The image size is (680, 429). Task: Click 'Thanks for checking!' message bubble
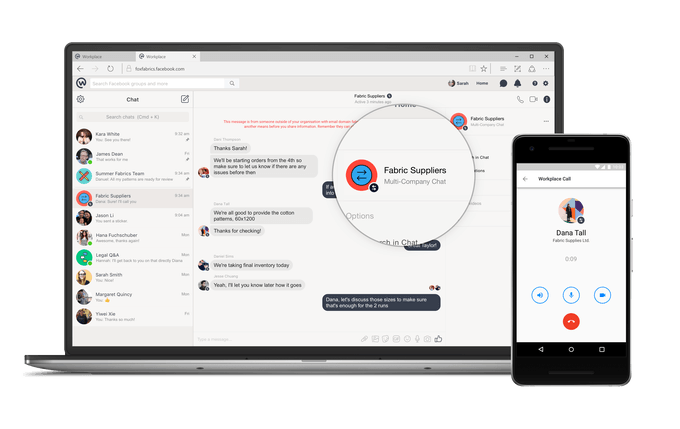tap(237, 231)
